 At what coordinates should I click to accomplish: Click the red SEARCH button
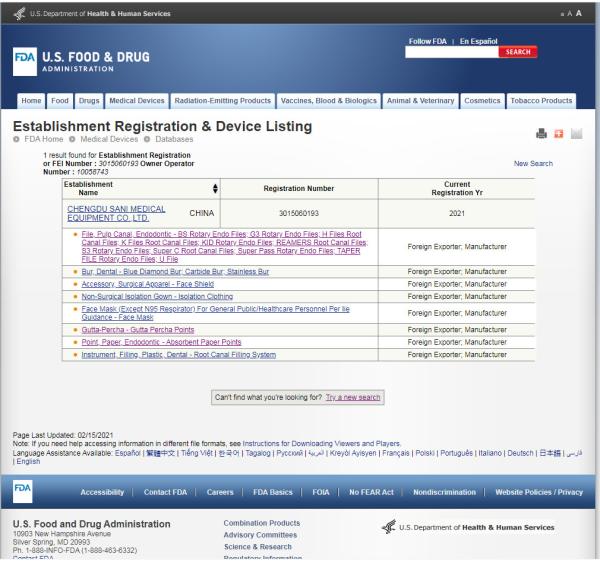click(x=518, y=52)
